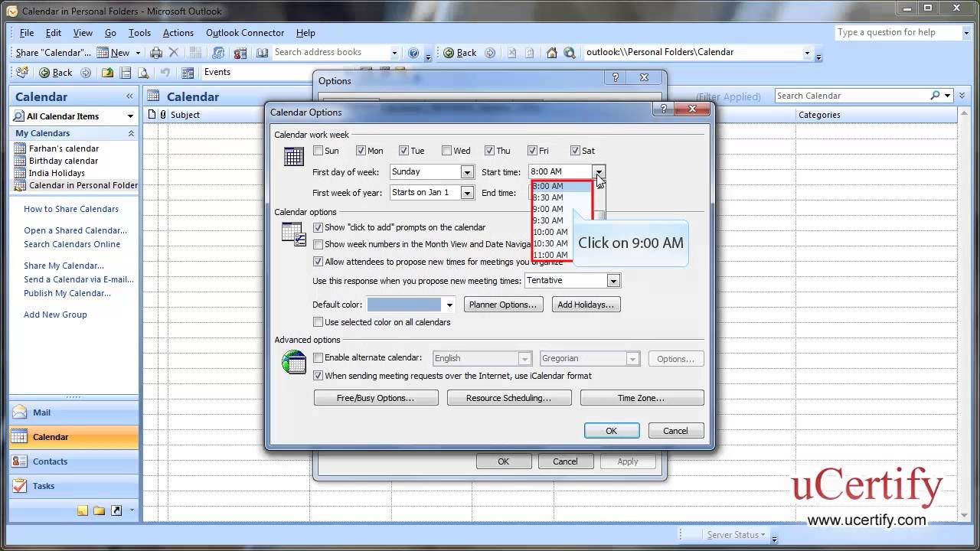Click the Mail envelope icon in the navigation pane
Image resolution: width=980 pixels, height=551 pixels.
tap(20, 412)
